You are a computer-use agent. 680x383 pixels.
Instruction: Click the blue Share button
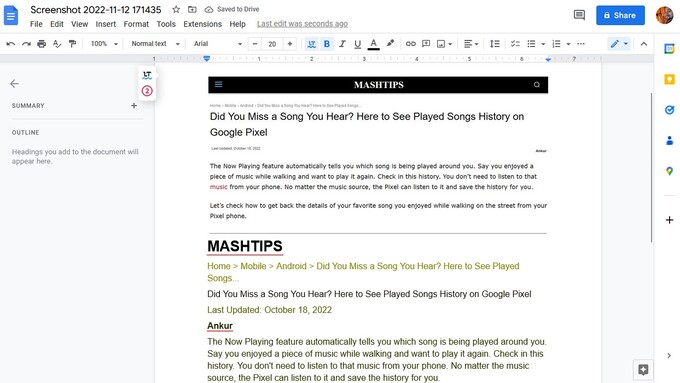(x=620, y=15)
